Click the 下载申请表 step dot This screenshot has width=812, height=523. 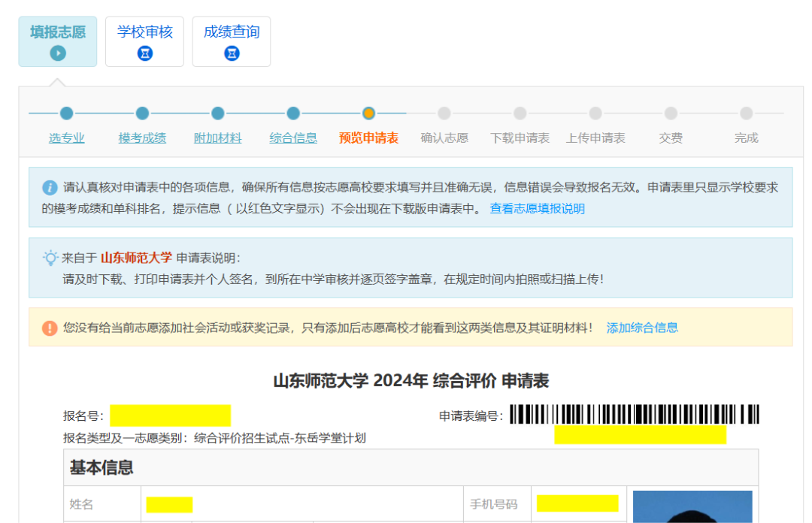point(520,113)
